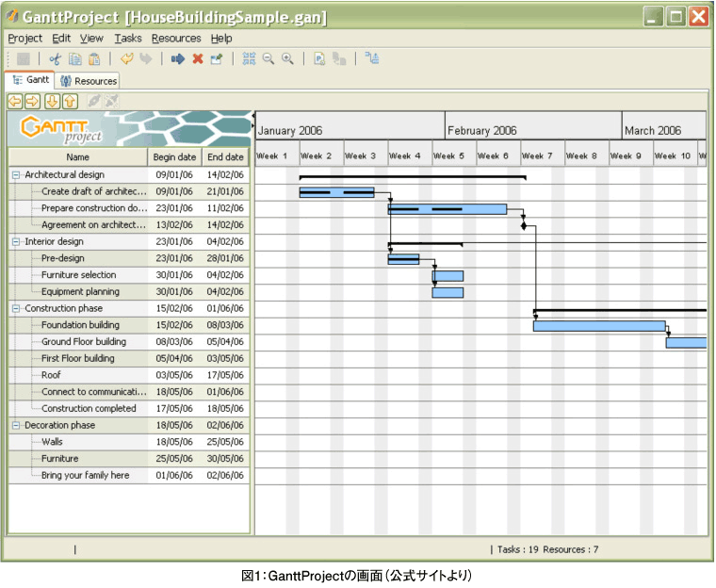Click the grayed-out compare documents toolbar icon
The width and height of the screenshot is (716, 588).
click(339, 58)
